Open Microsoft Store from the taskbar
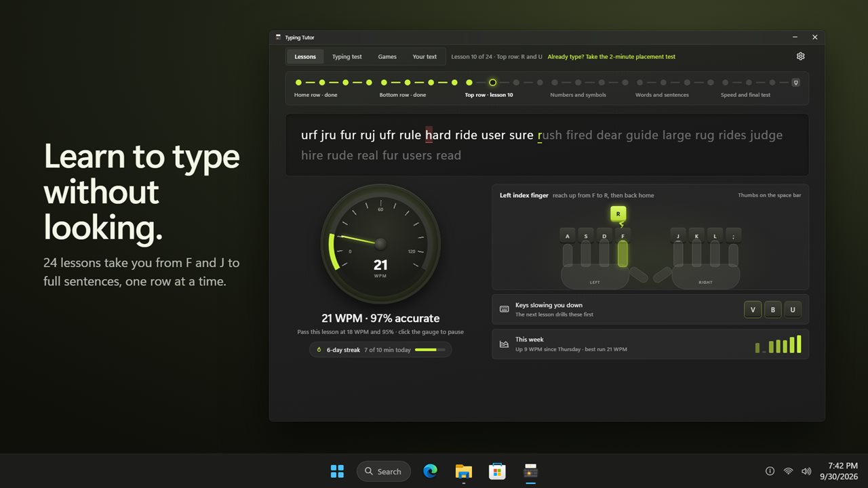This screenshot has height=488, width=868. tap(497, 471)
